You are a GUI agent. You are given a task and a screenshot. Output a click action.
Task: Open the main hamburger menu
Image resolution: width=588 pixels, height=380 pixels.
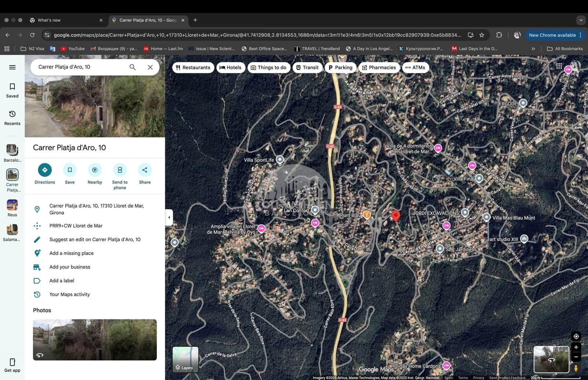click(12, 67)
